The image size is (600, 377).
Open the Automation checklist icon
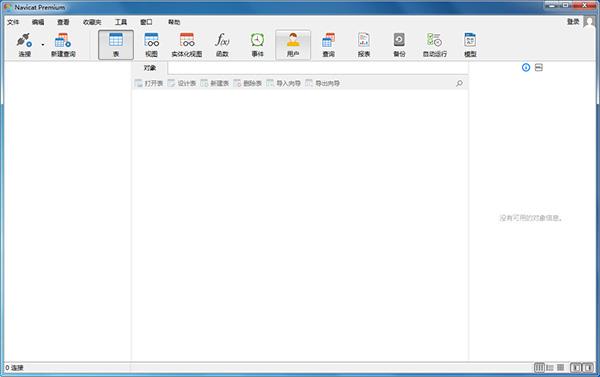pos(435,45)
